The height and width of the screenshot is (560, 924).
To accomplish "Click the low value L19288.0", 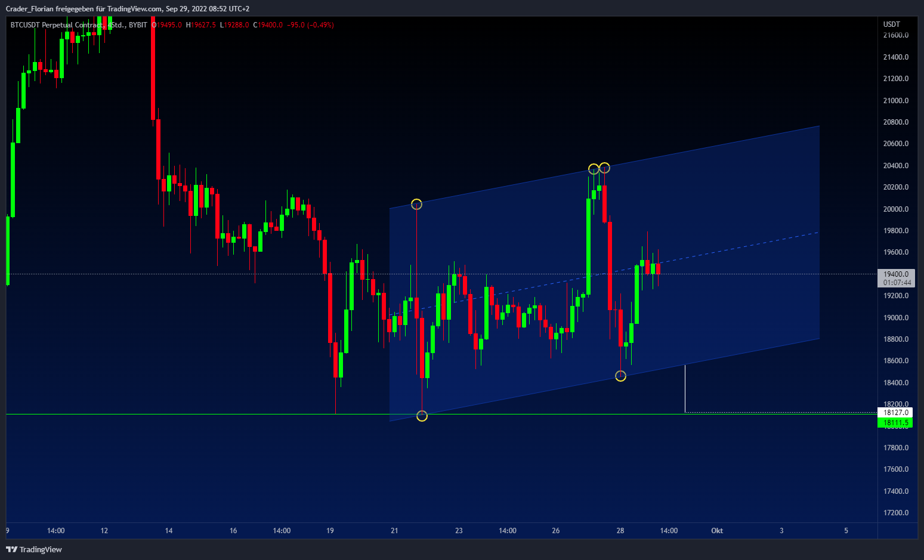I will click(234, 25).
